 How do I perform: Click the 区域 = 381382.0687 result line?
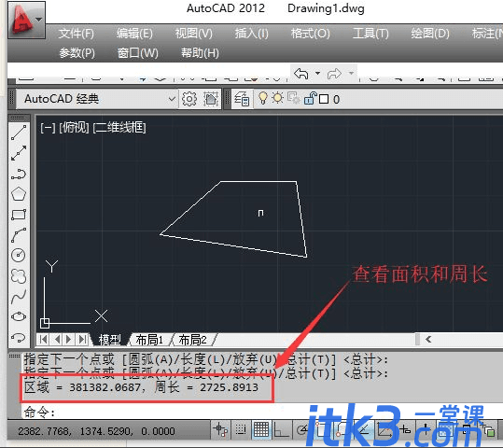coord(141,387)
